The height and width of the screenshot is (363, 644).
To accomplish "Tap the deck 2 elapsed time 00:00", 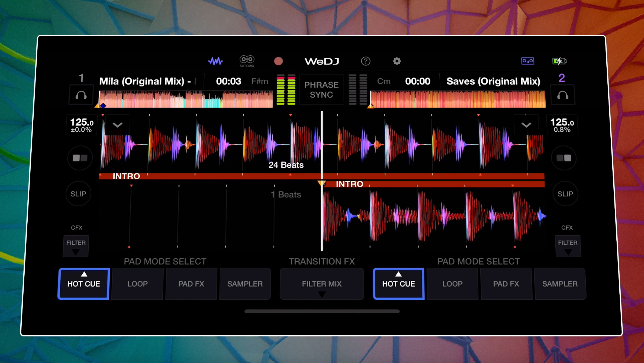I will pyautogui.click(x=418, y=81).
